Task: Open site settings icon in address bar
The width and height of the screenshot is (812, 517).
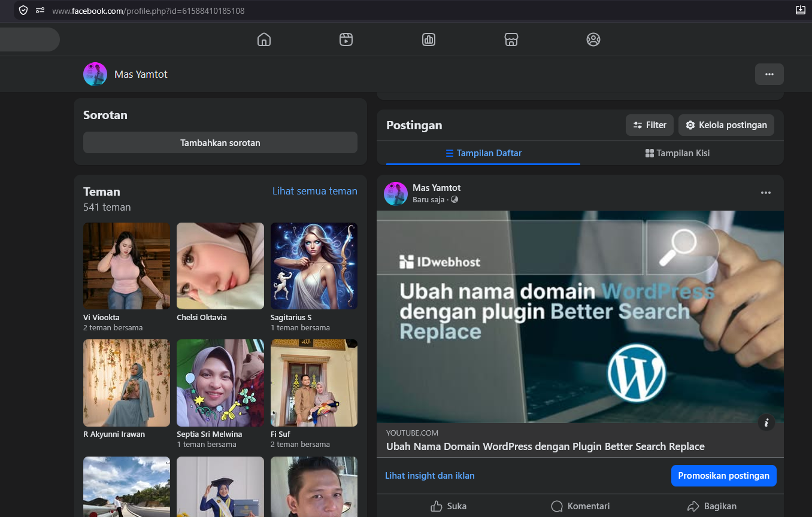Action: (x=40, y=10)
